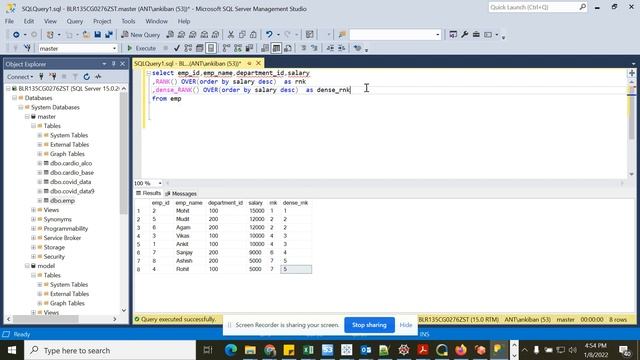Collapse the model database node
Screen dimensions: 640x360
pyautogui.click(x=27, y=266)
